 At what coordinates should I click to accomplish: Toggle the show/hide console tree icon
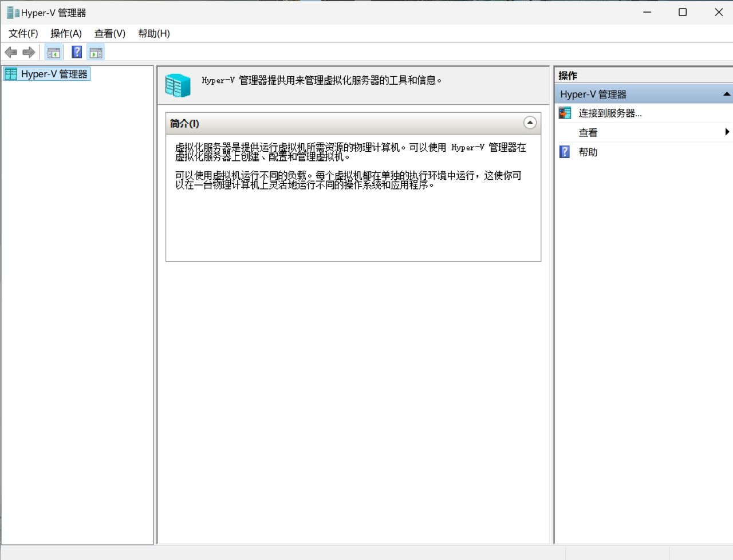coord(54,53)
